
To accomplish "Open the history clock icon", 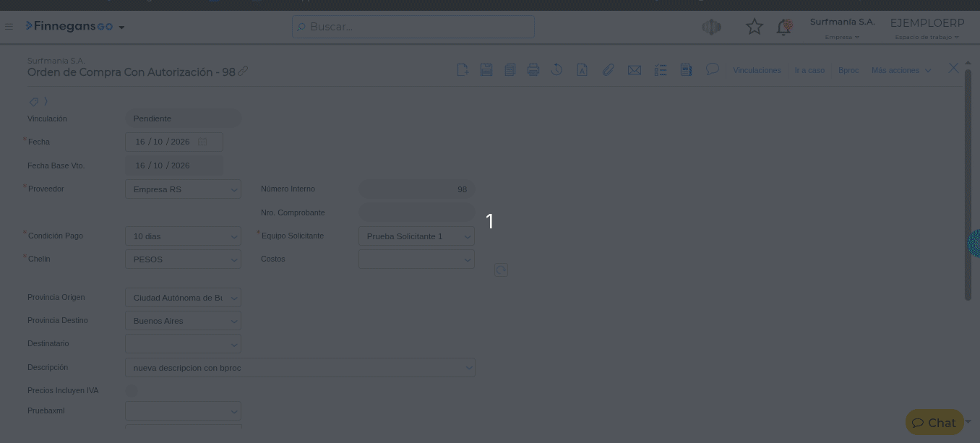I will [556, 70].
